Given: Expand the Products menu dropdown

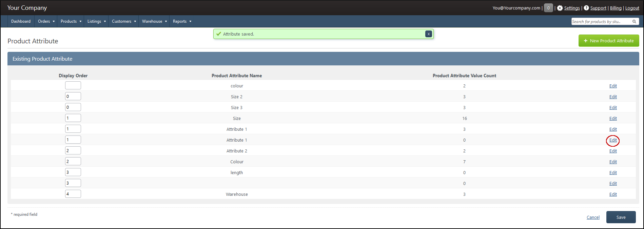Looking at the screenshot, I should (x=71, y=21).
